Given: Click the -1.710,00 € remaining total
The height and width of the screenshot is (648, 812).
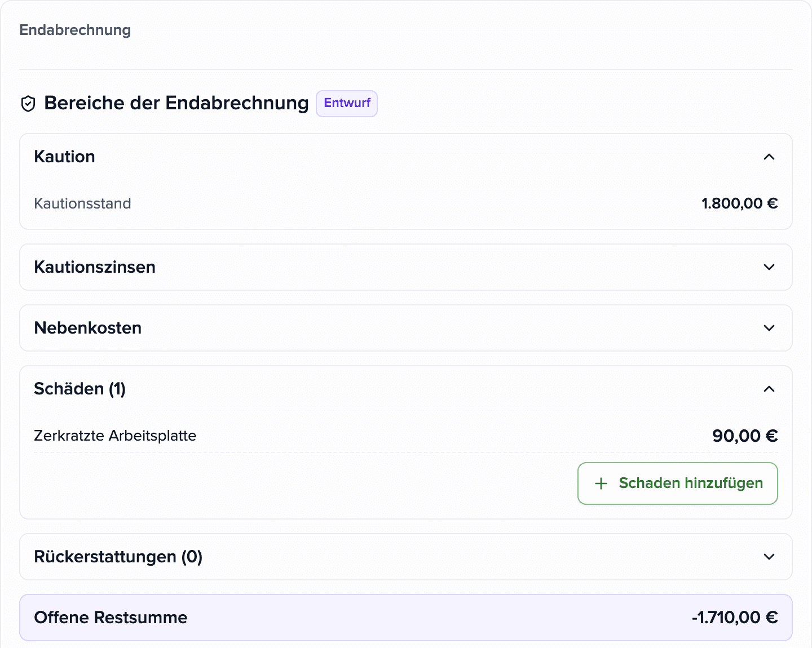Looking at the screenshot, I should tap(735, 618).
